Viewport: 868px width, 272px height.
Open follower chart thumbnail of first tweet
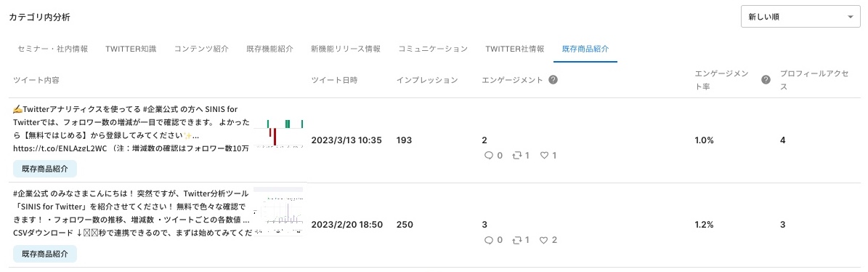pos(278,132)
